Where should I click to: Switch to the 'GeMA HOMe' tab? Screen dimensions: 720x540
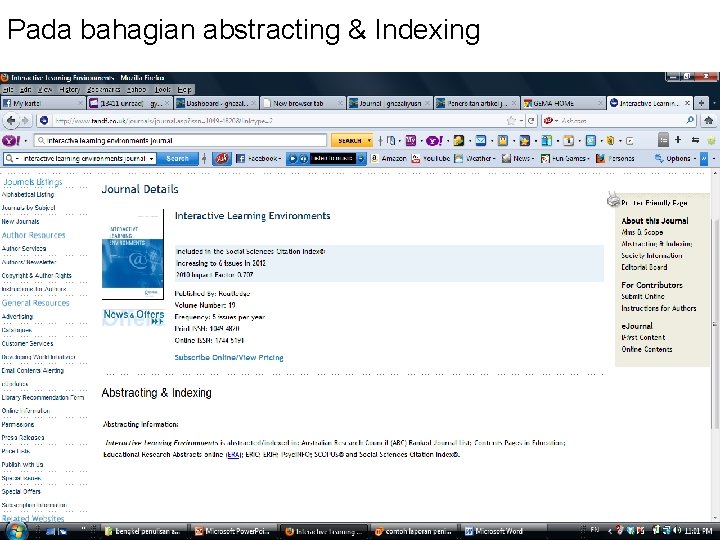click(562, 103)
